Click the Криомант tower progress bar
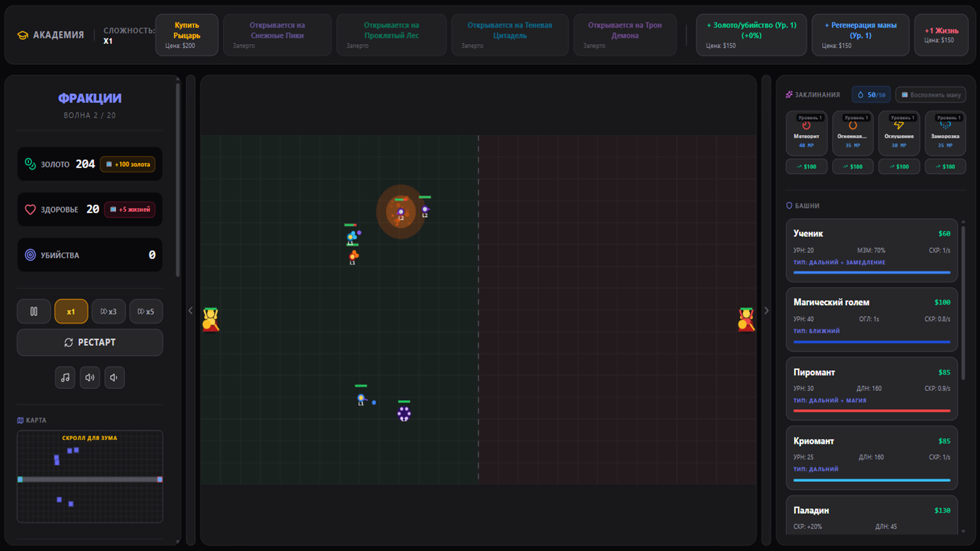This screenshot has height=551, width=980. (x=871, y=480)
